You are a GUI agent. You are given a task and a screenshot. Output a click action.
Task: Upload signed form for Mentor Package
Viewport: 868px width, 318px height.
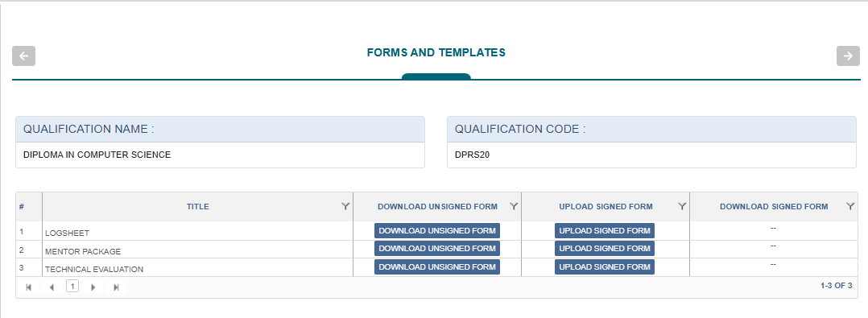click(605, 248)
